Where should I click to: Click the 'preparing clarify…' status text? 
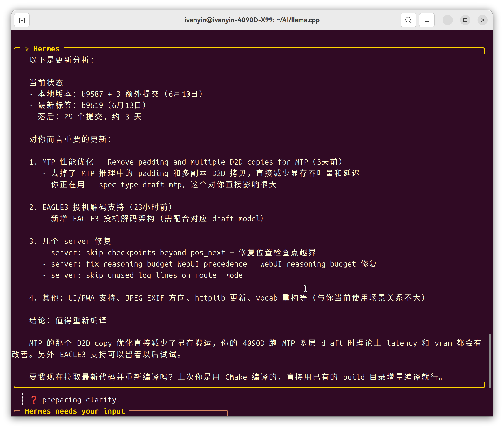coord(82,400)
